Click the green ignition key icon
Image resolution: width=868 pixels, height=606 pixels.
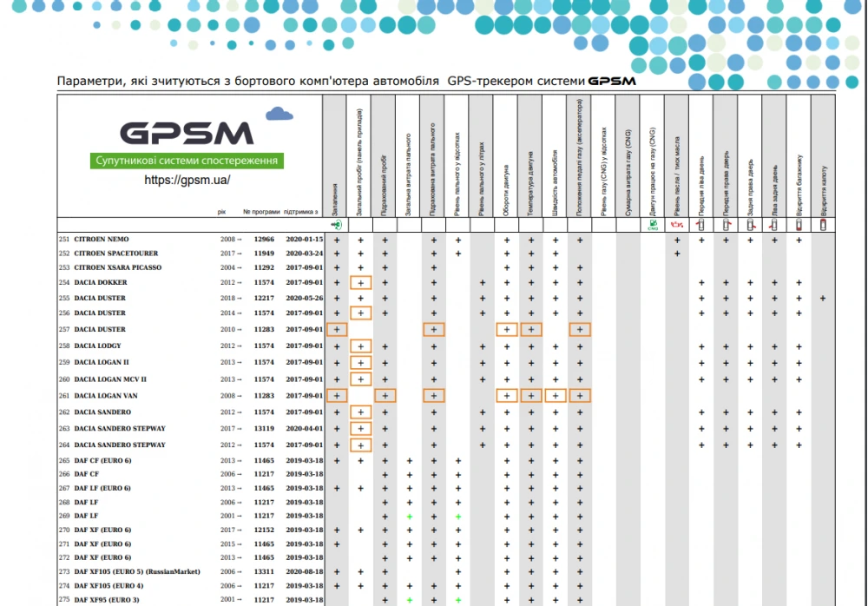(336, 225)
